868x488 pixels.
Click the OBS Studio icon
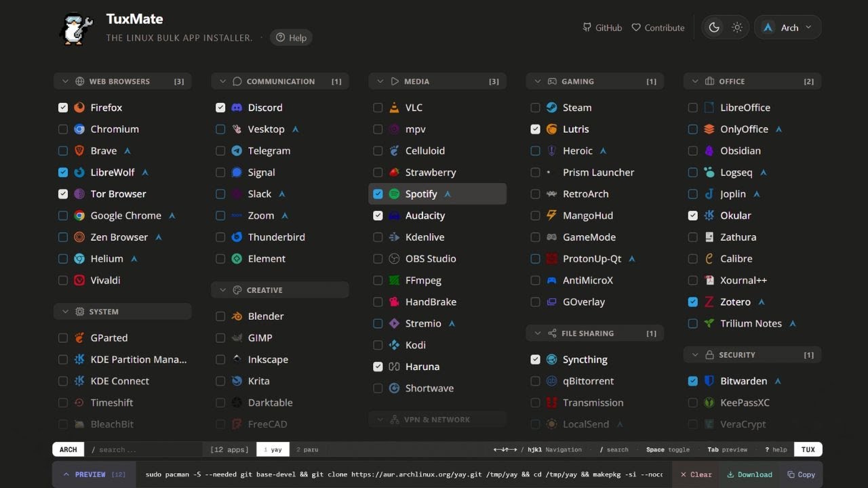pos(394,259)
